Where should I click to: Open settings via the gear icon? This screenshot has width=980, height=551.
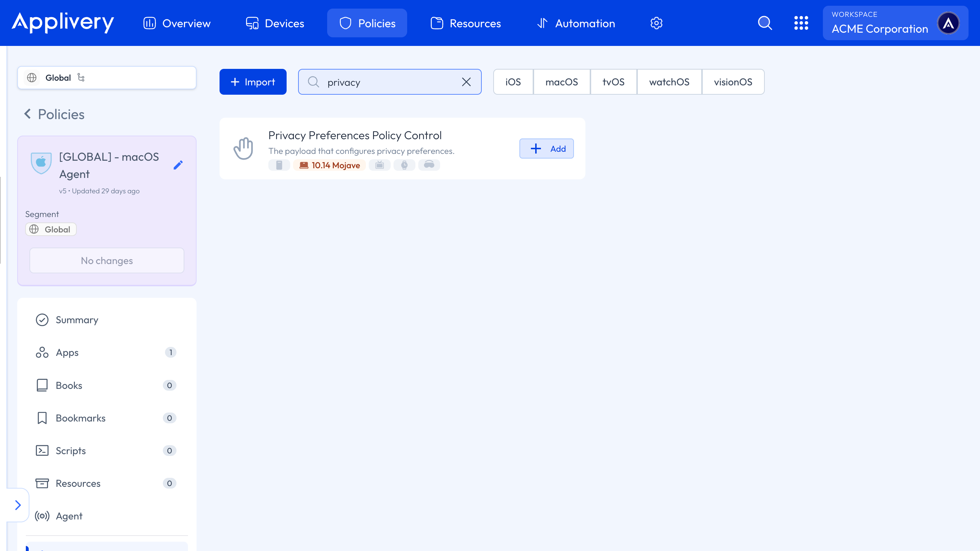(x=656, y=23)
